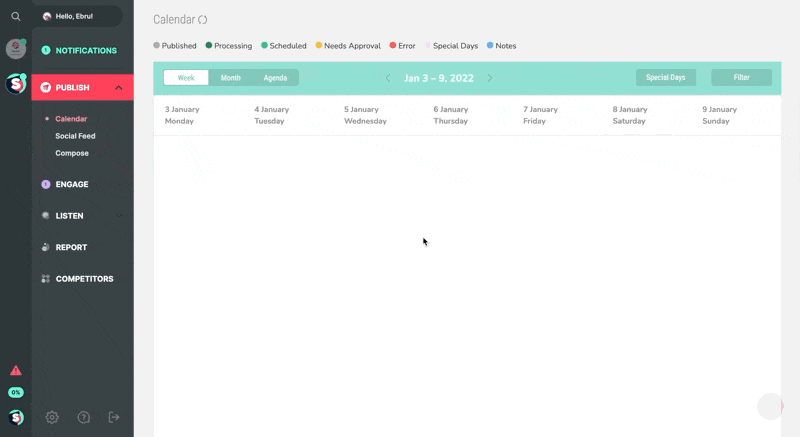The width and height of the screenshot is (800, 437).
Task: Switch to Agenda view tab
Action: point(276,78)
